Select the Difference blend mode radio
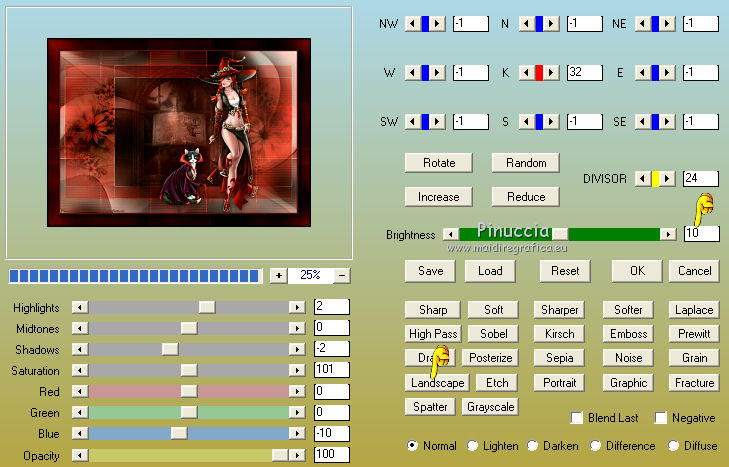The image size is (729, 467). pos(595,446)
